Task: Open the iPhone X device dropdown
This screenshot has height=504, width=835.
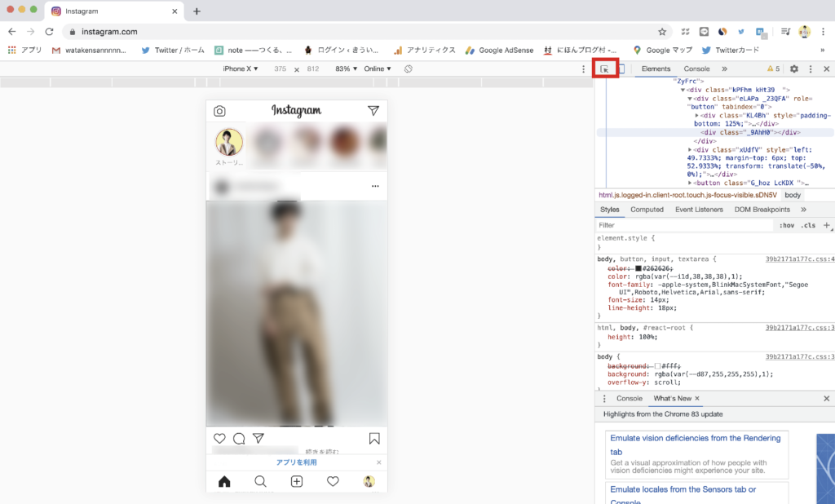Action: (241, 69)
